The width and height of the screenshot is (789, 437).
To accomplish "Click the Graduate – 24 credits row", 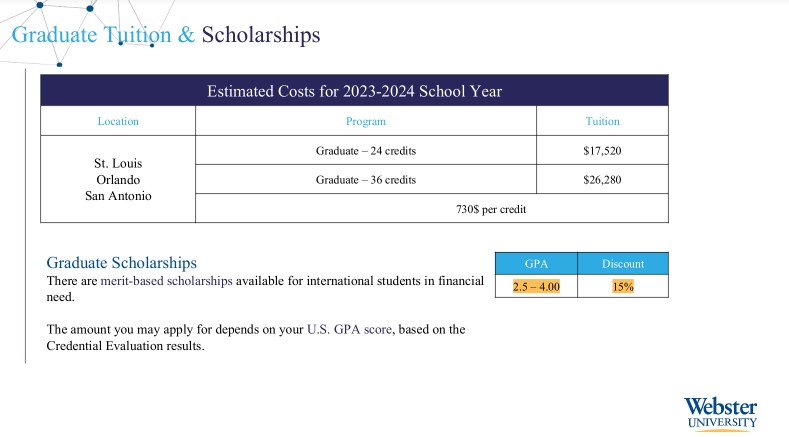I will pyautogui.click(x=365, y=151).
